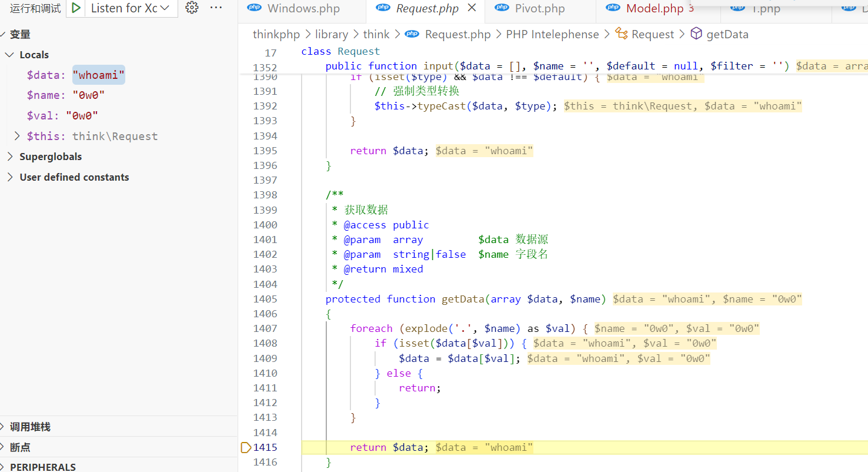Screen dimensions: 868x472
Task: Click think breadcrumb segment
Action: pyautogui.click(x=376, y=35)
